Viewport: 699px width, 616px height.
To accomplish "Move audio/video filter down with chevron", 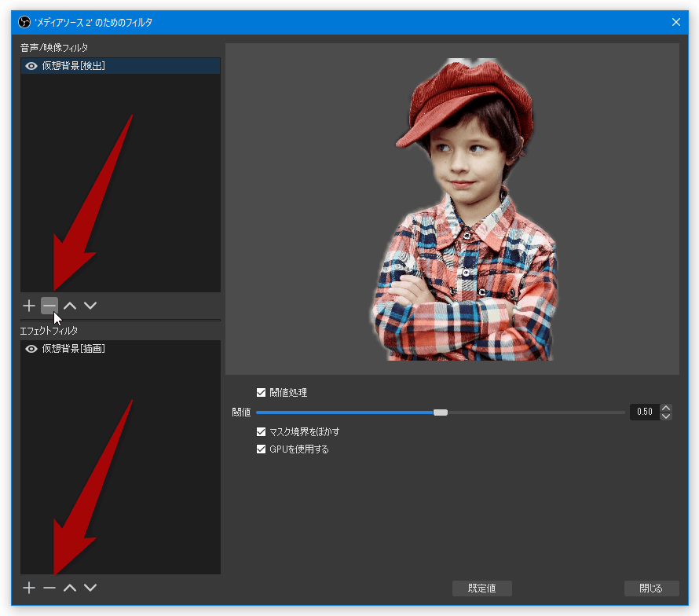I will [x=90, y=306].
